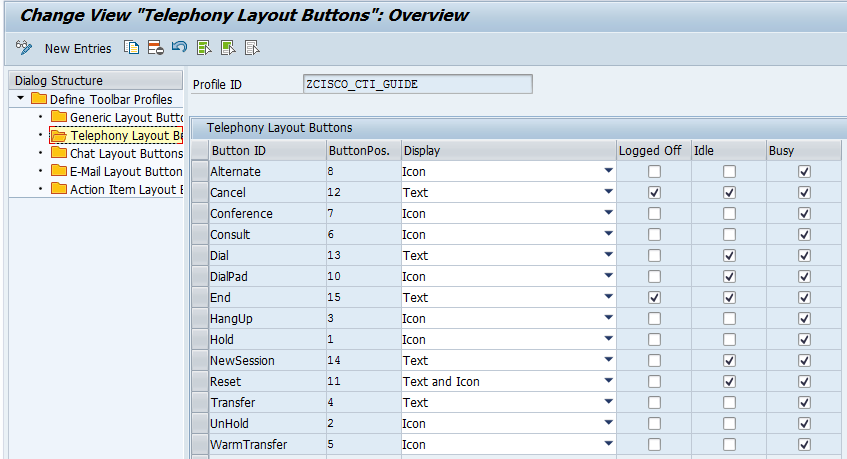This screenshot has height=459, width=847.
Task: Open Display dropdown for Reset row
Action: [608, 381]
